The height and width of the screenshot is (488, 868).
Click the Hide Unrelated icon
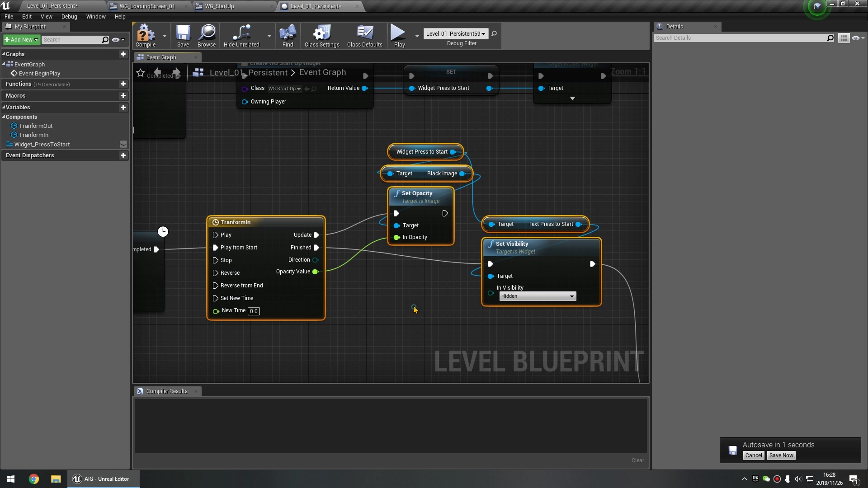click(x=241, y=35)
